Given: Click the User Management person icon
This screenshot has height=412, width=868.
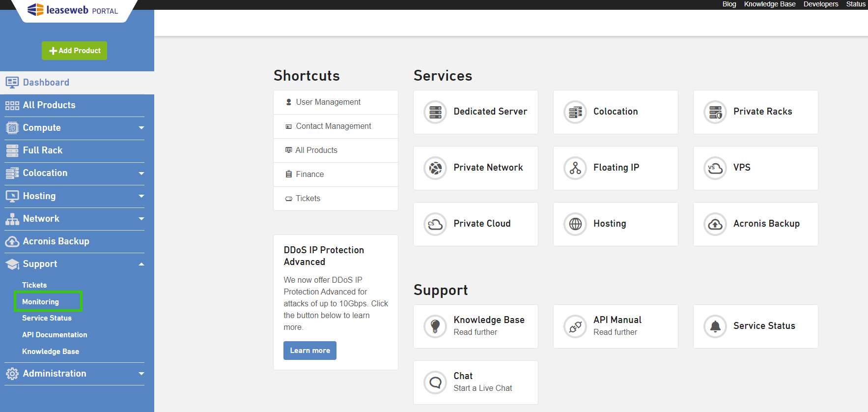Looking at the screenshot, I should pyautogui.click(x=289, y=102).
